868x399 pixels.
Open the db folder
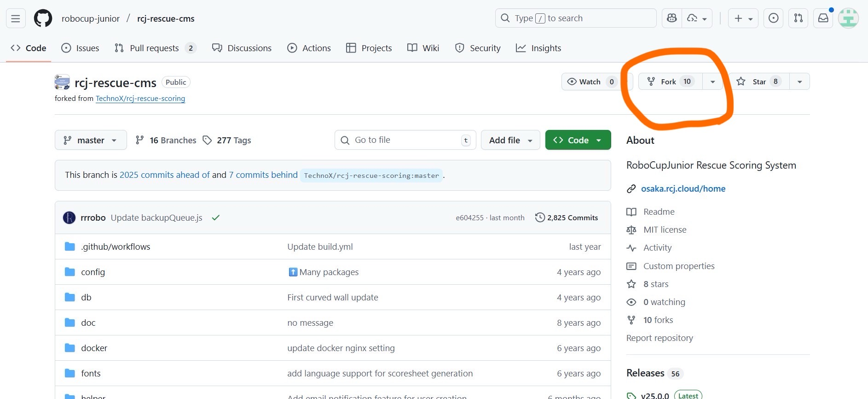(x=86, y=297)
